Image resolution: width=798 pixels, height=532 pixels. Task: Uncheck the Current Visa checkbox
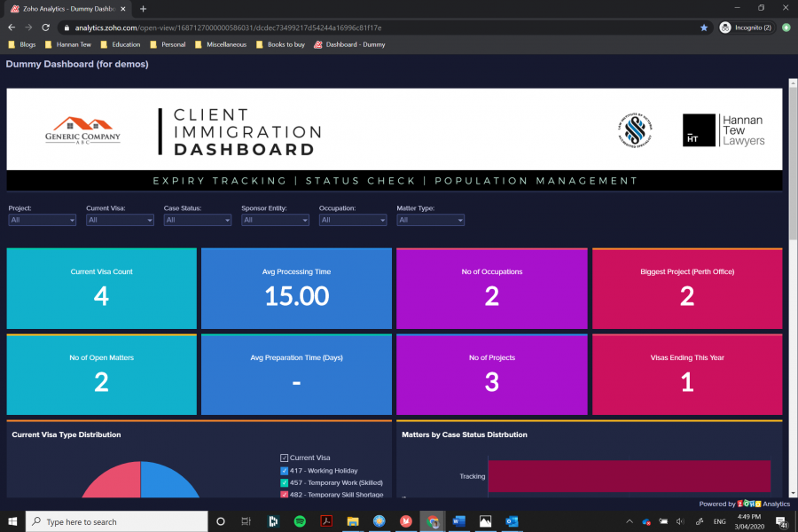pos(286,458)
